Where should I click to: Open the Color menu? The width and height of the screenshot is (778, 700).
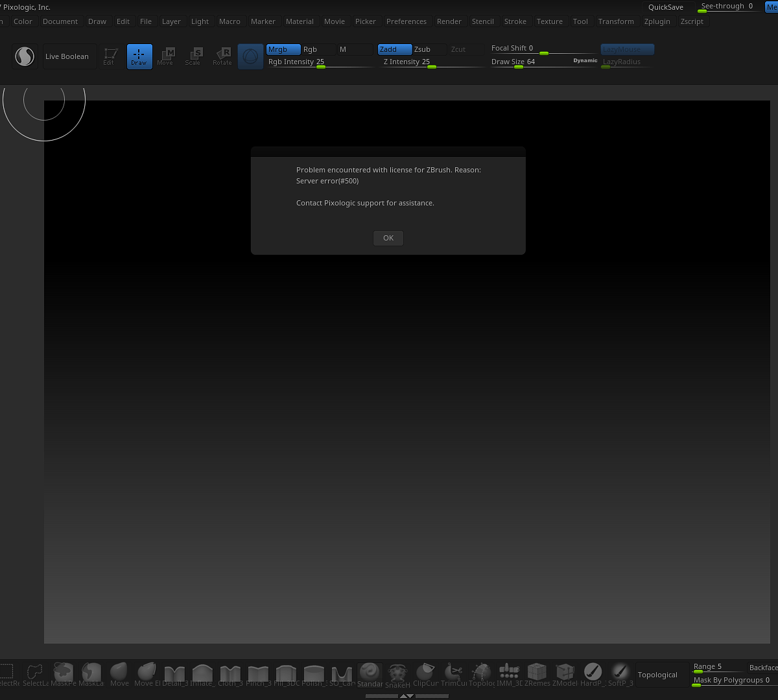[23, 21]
